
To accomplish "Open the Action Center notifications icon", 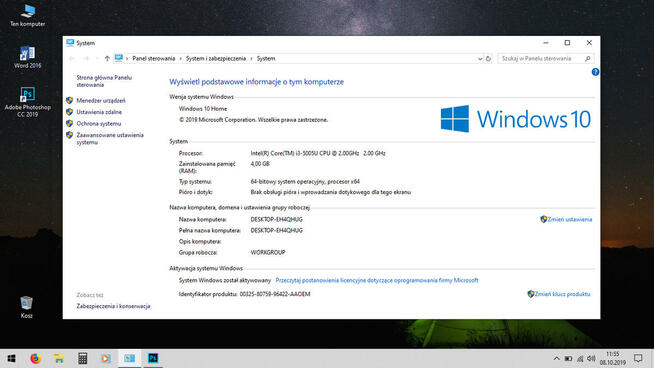I will (638, 358).
